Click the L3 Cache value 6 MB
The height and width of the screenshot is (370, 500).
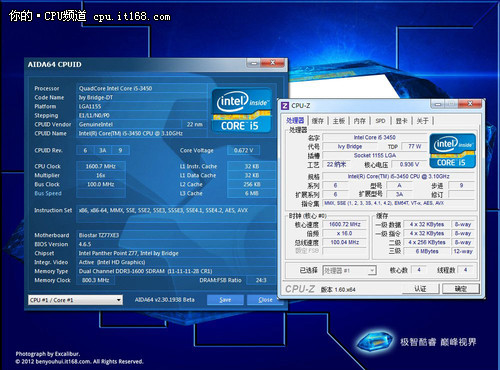tap(252, 193)
